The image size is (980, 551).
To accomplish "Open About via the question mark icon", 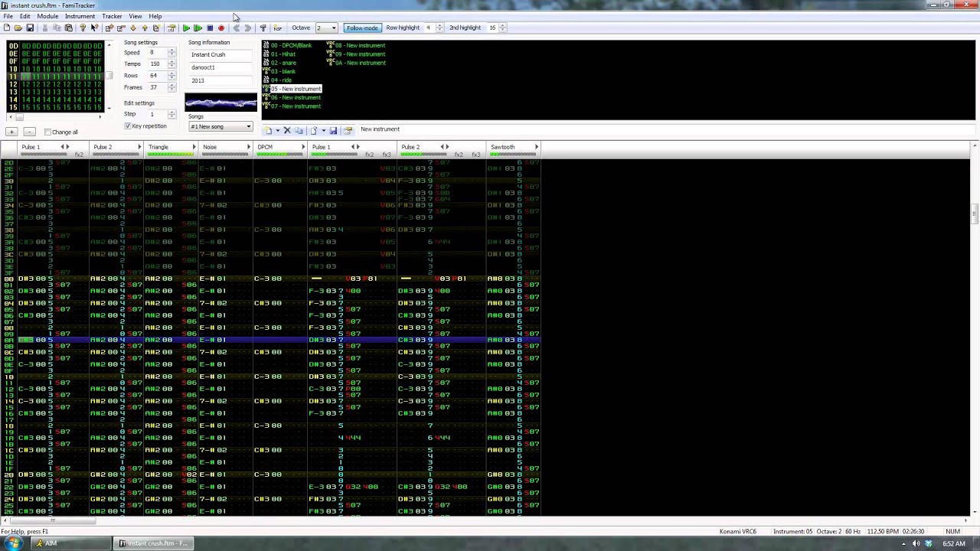I will coord(83,28).
